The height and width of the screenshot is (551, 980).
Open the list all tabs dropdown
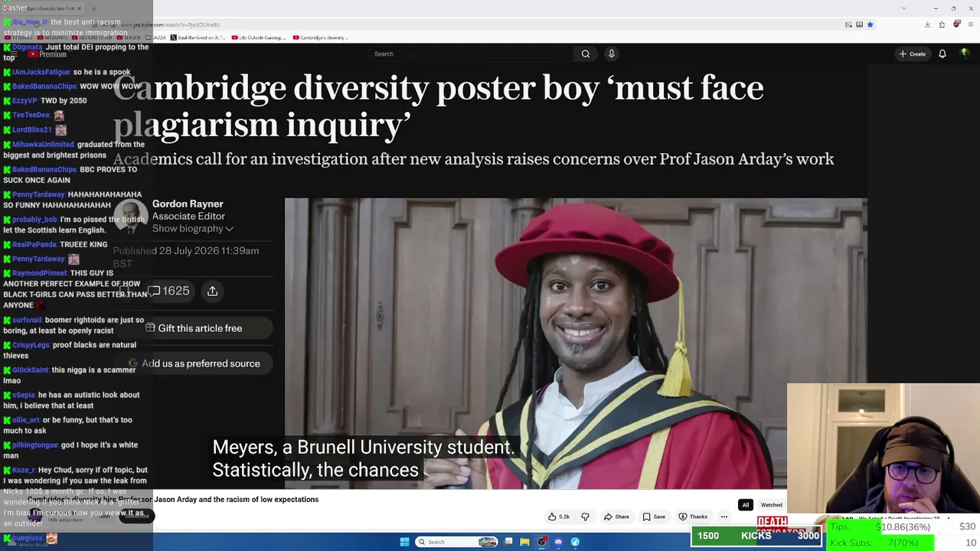pyautogui.click(x=904, y=8)
